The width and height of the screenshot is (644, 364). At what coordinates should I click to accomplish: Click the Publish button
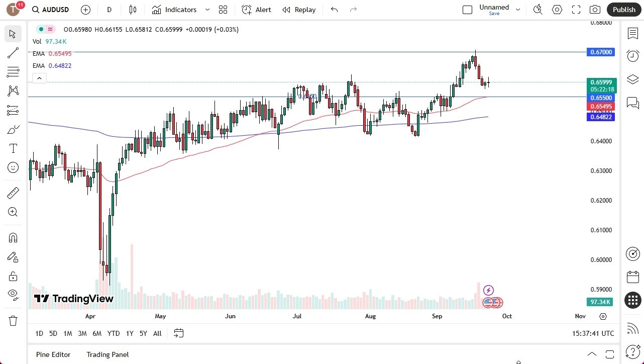[x=624, y=10]
